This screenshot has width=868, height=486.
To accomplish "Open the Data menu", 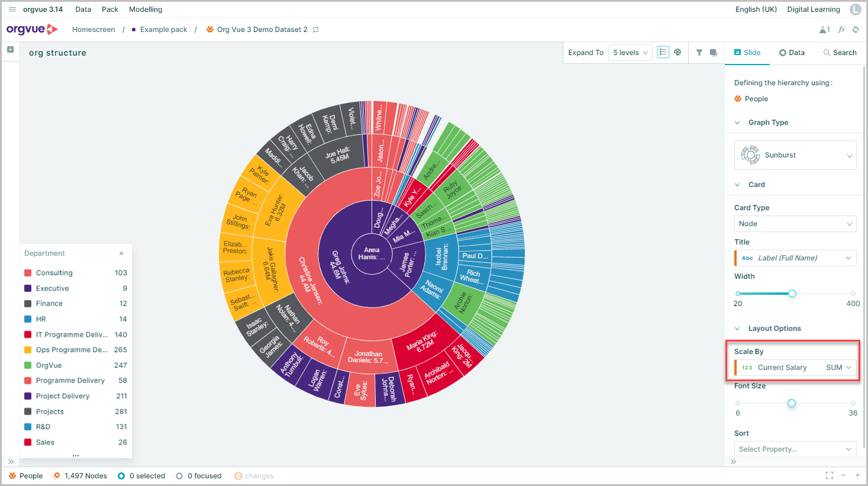I will point(83,9).
